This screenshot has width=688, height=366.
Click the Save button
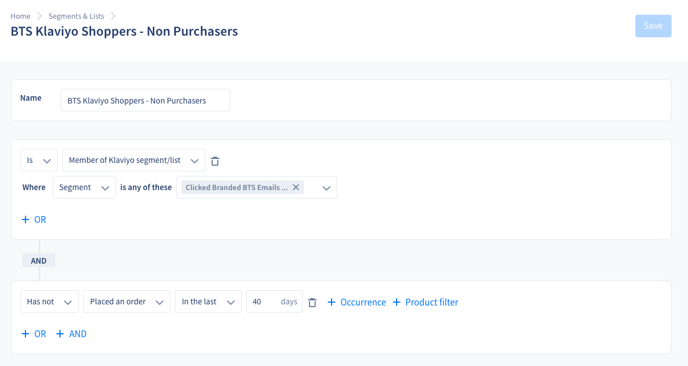[653, 26]
